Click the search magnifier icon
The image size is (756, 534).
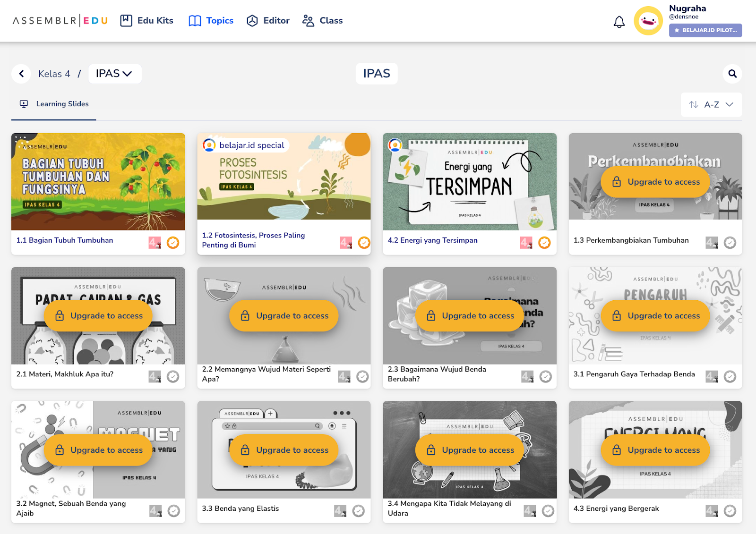732,74
